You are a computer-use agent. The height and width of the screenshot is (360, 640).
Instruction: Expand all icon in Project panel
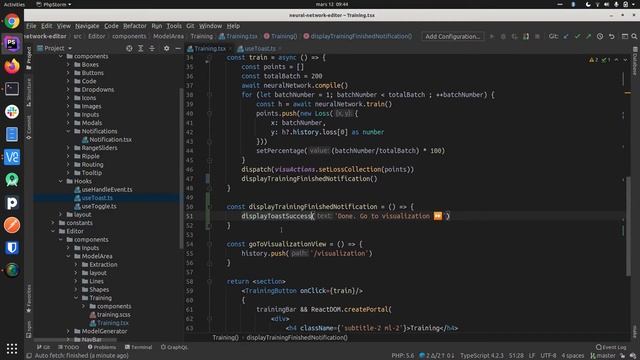(x=140, y=48)
